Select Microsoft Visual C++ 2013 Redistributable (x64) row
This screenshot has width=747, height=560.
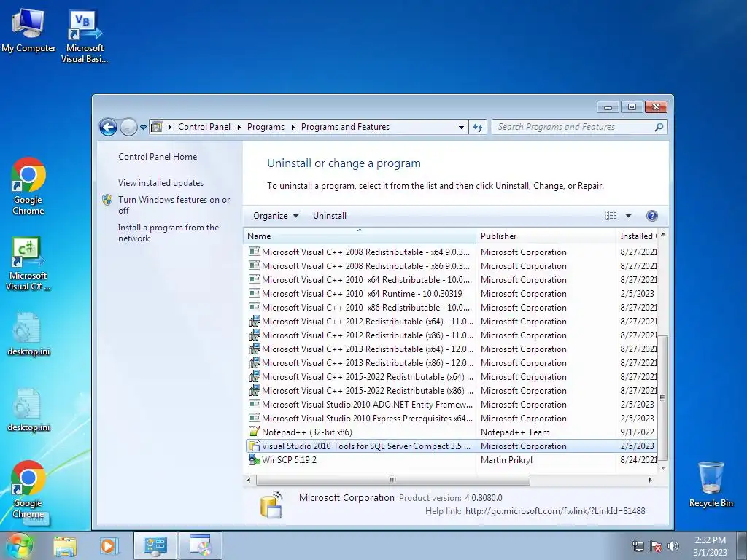click(x=451, y=349)
